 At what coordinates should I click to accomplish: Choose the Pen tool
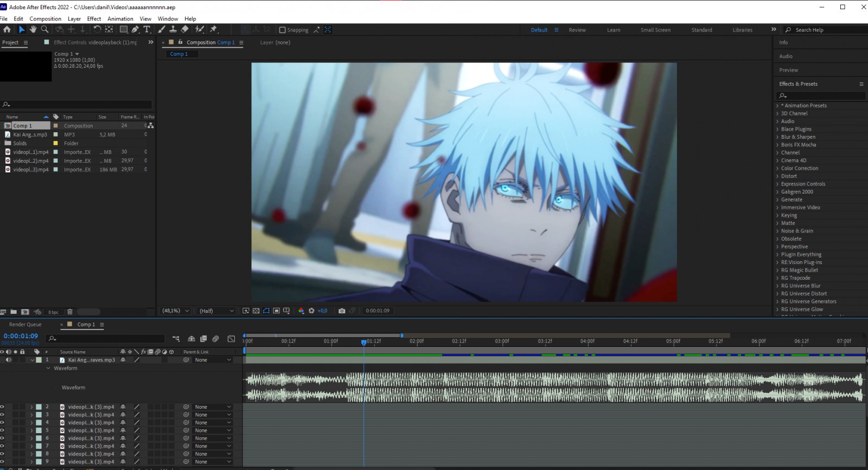coord(135,29)
